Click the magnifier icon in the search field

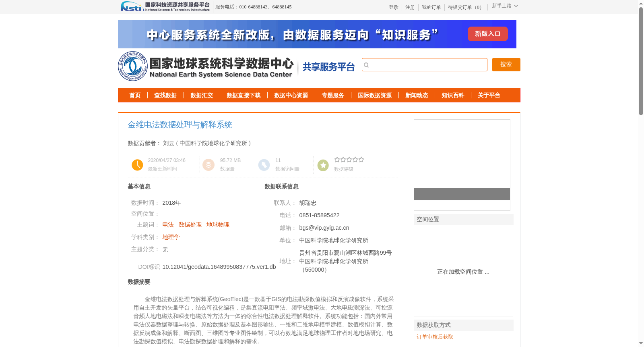point(366,65)
